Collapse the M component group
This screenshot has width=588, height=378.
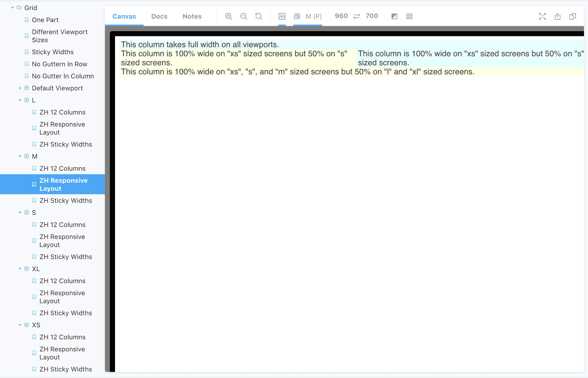pyautogui.click(x=20, y=156)
